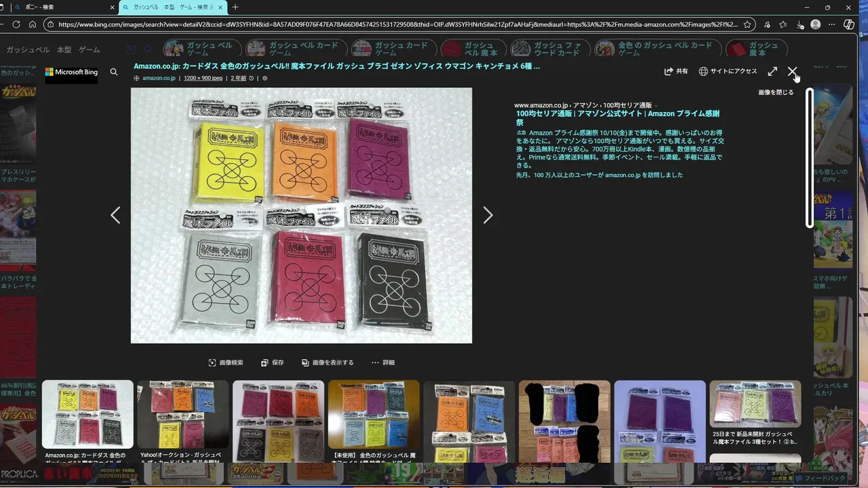Click the amazon.co.jp source link under title
868x488 pixels.
click(x=159, y=78)
